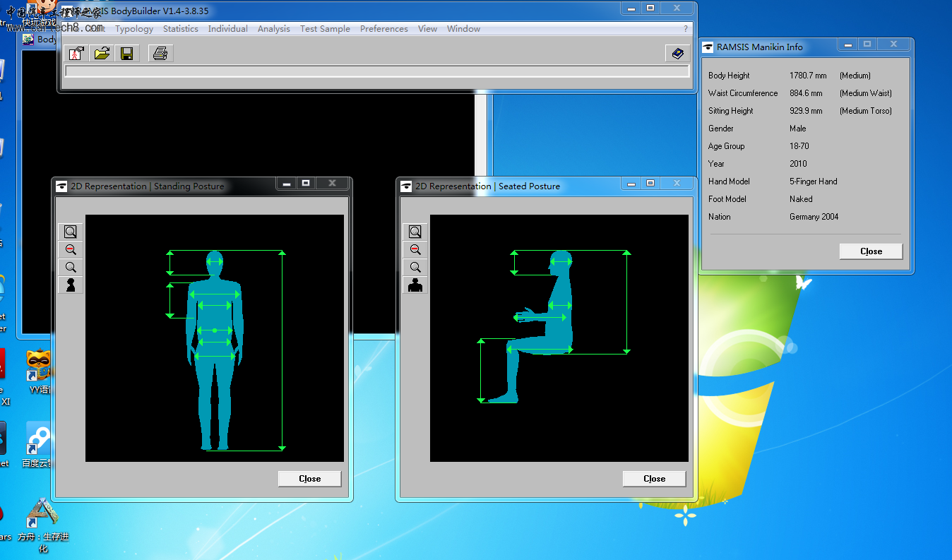Open the YY voice desktop shortcut
The height and width of the screenshot is (560, 952).
39,372
